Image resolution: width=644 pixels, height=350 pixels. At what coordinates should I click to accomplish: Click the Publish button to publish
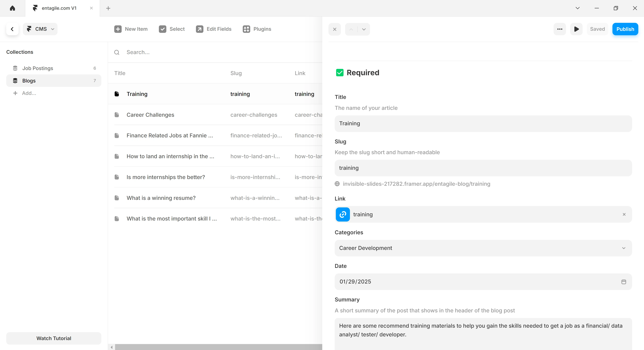[x=625, y=29]
